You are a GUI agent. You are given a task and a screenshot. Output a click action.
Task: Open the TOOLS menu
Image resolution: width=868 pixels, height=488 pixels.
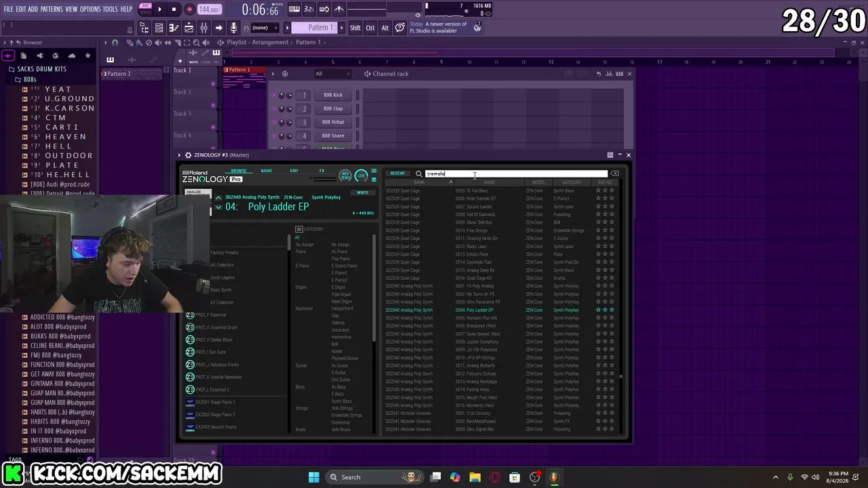(111, 9)
